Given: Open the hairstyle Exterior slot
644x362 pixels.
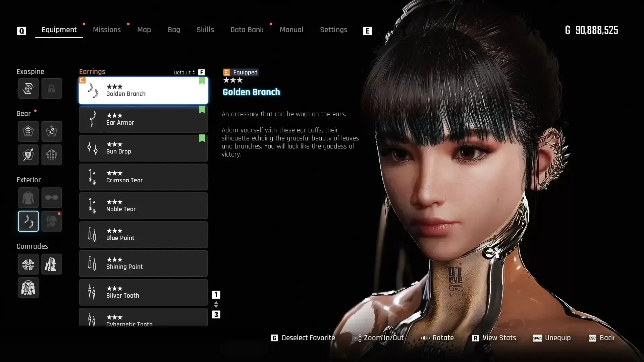Looking at the screenshot, I should pos(52,221).
